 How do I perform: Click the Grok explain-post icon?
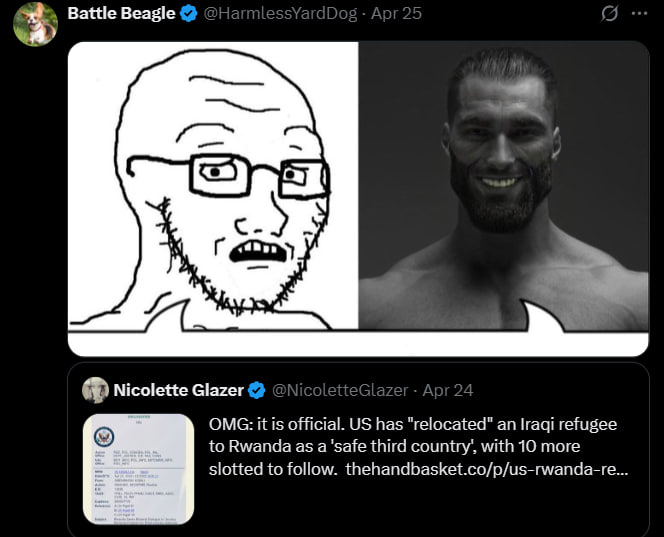(x=609, y=14)
